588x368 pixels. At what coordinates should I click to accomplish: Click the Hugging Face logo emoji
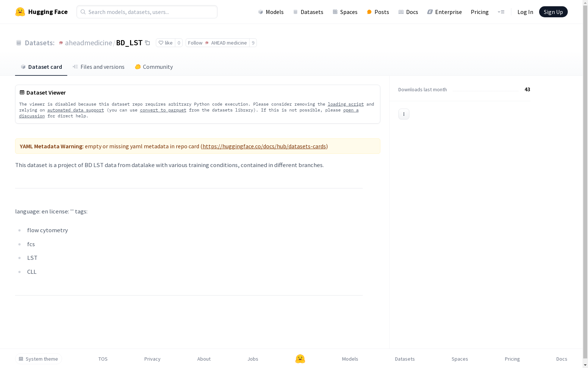tap(20, 12)
